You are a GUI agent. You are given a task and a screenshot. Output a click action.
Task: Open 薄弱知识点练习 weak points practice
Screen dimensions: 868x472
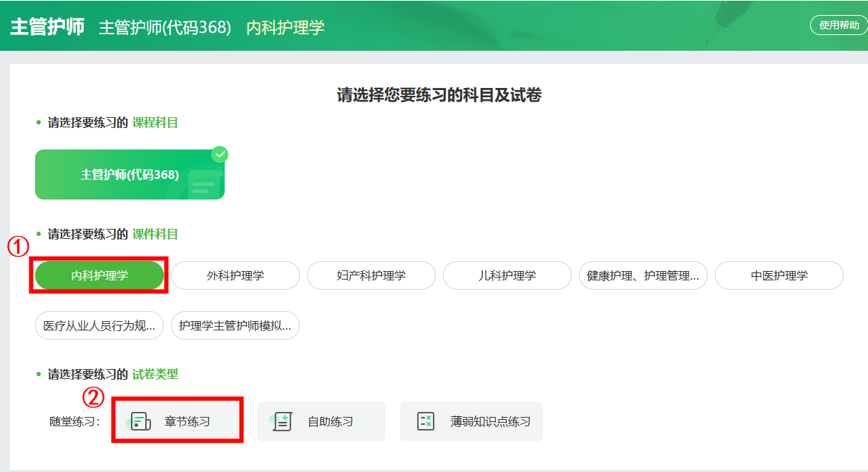pyautogui.click(x=490, y=421)
